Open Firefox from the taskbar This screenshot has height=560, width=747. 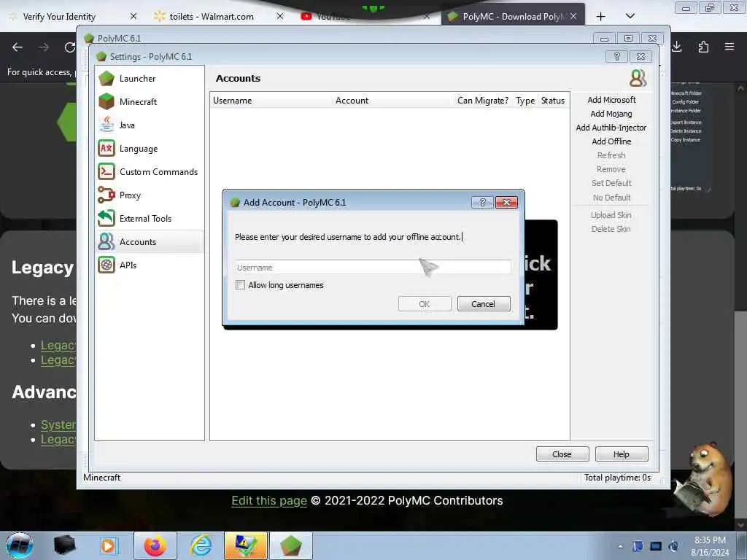click(155, 545)
